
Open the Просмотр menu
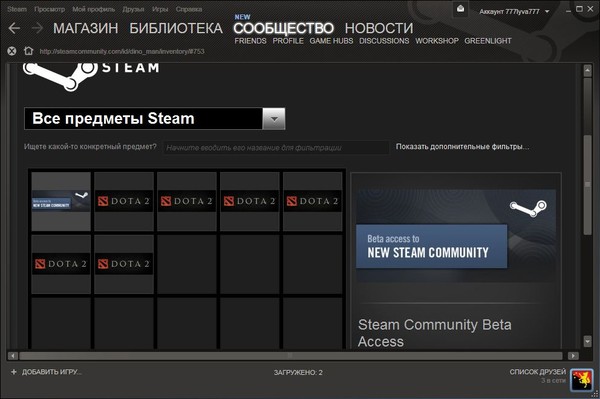coord(49,9)
